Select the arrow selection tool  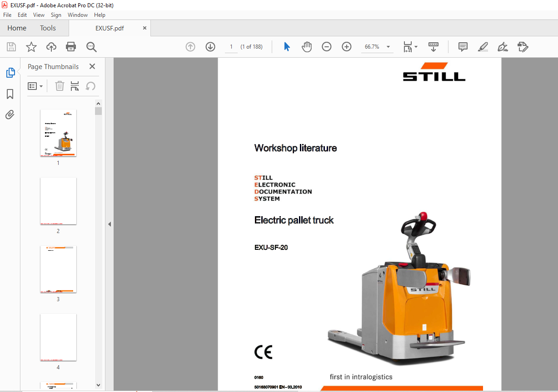[287, 47]
